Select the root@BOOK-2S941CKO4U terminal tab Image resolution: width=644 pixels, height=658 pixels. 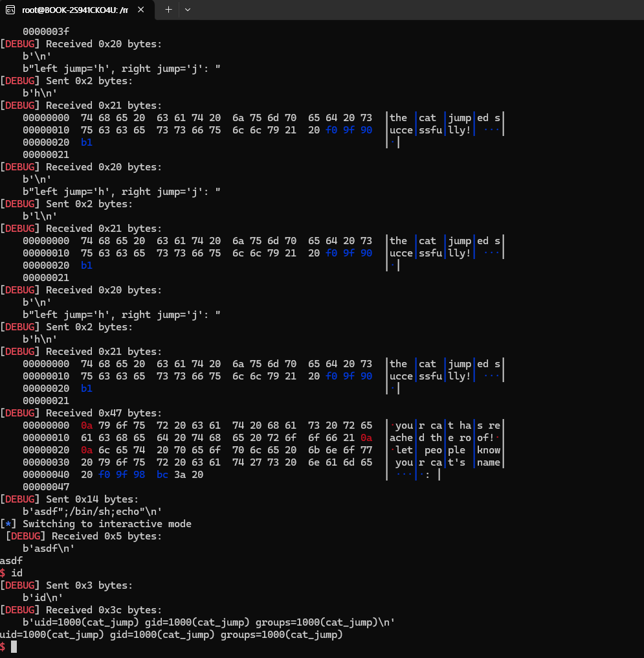click(x=77, y=10)
